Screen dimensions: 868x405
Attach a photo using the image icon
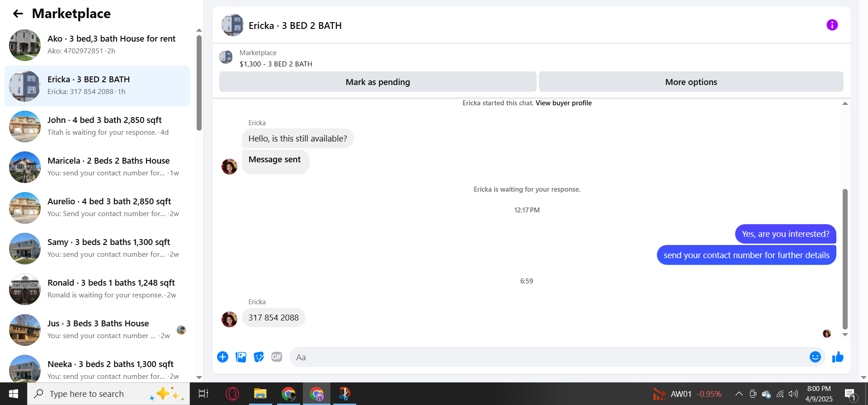(241, 357)
